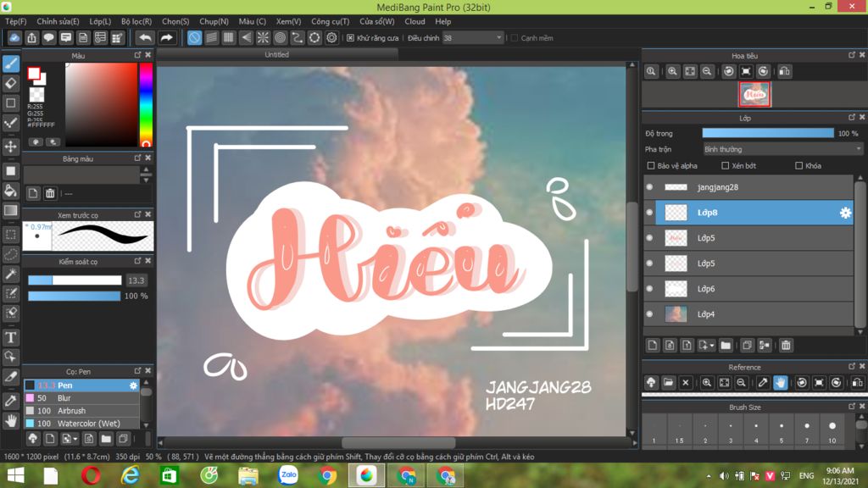Pick the eyedropper in Reference panel

click(x=763, y=383)
